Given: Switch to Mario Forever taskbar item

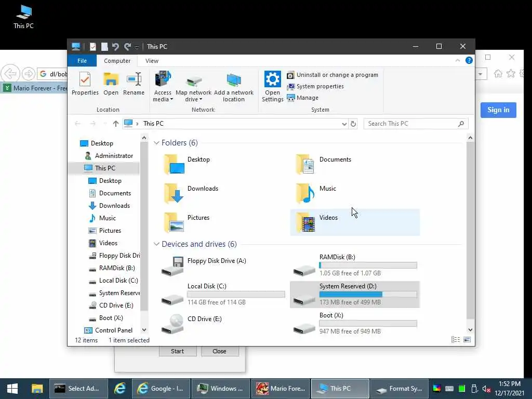Looking at the screenshot, I should click(x=281, y=389).
